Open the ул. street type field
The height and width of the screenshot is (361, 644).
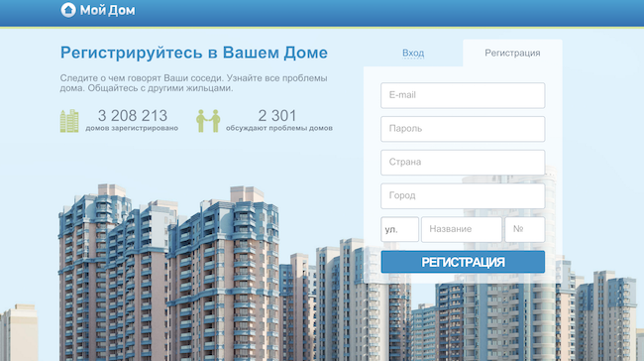(399, 229)
